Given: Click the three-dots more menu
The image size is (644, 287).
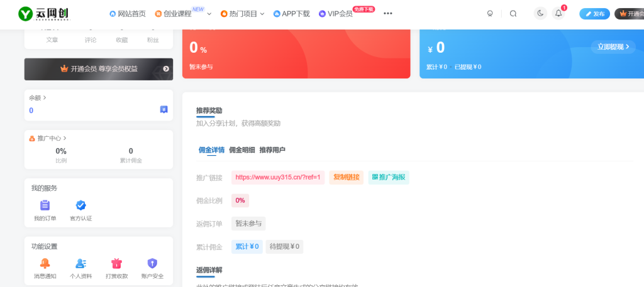Looking at the screenshot, I should point(387,14).
